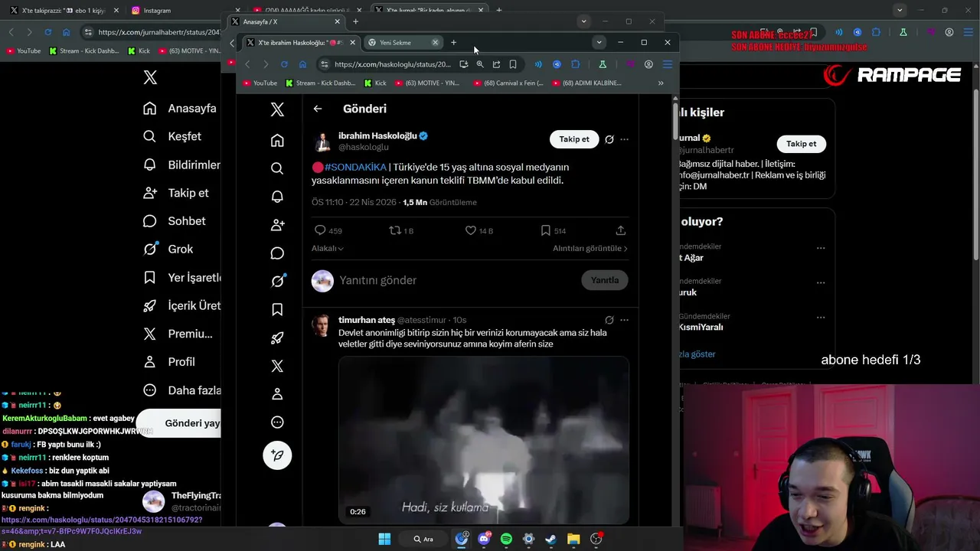This screenshot has width=980, height=551.
Task: Open Keşfet in back window sidebar
Action: click(174, 136)
